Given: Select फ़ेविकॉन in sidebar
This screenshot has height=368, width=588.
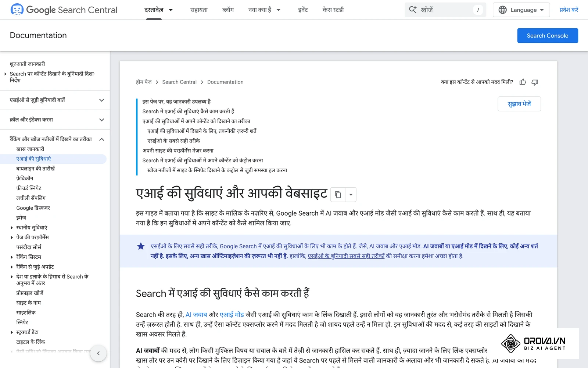Looking at the screenshot, I should 25,178.
